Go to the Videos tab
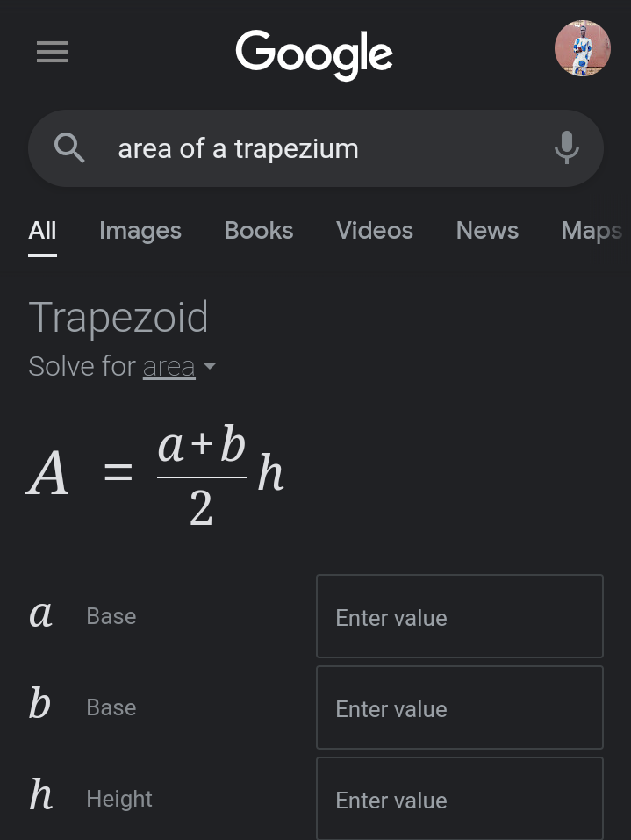Image resolution: width=631 pixels, height=840 pixels. tap(375, 231)
